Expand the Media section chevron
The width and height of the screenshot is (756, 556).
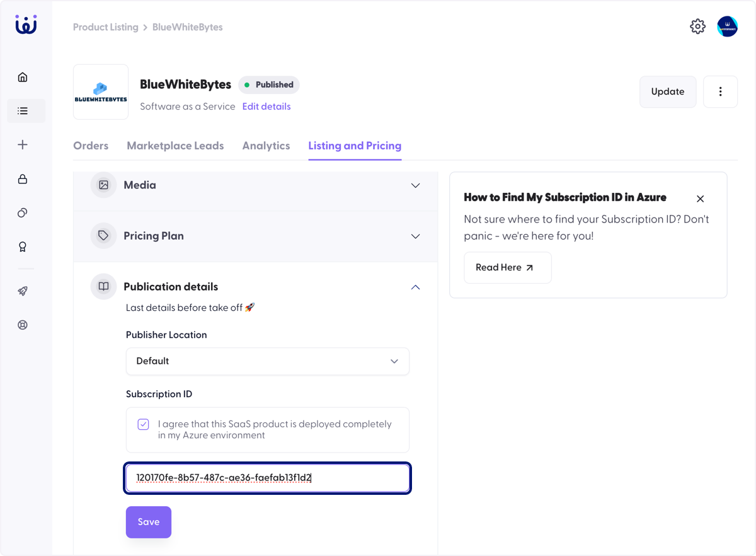[415, 185]
